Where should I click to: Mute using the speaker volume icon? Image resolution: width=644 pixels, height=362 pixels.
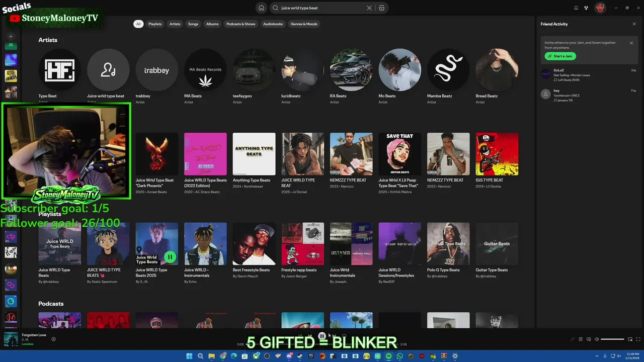pyautogui.click(x=597, y=339)
